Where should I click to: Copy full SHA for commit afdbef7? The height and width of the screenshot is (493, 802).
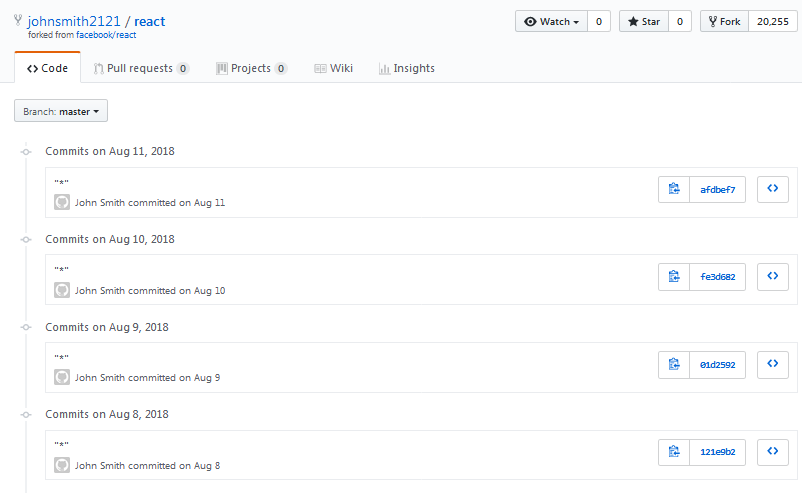674,189
